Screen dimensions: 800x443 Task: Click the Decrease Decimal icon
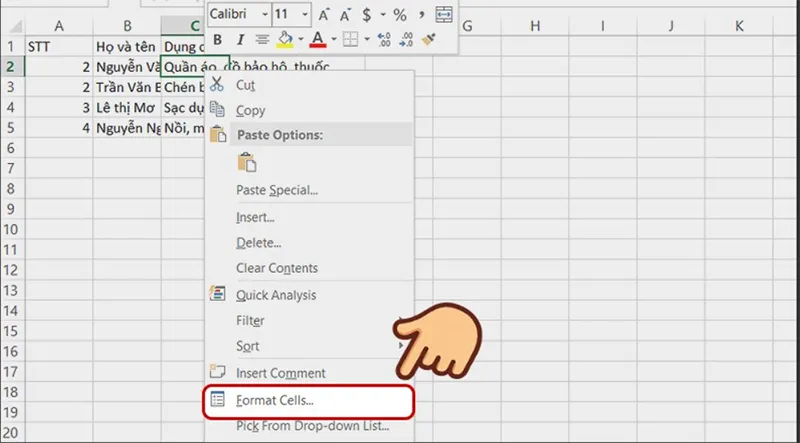coord(406,40)
